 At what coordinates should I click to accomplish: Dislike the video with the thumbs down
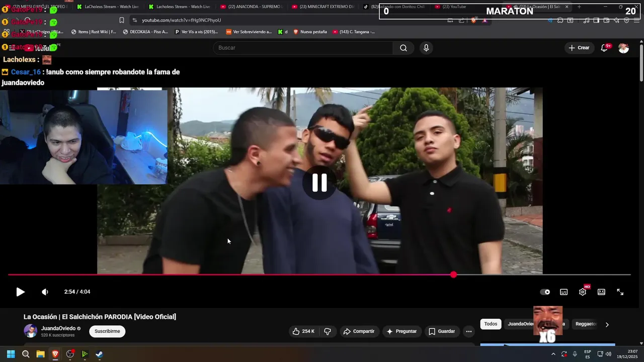coord(328,331)
